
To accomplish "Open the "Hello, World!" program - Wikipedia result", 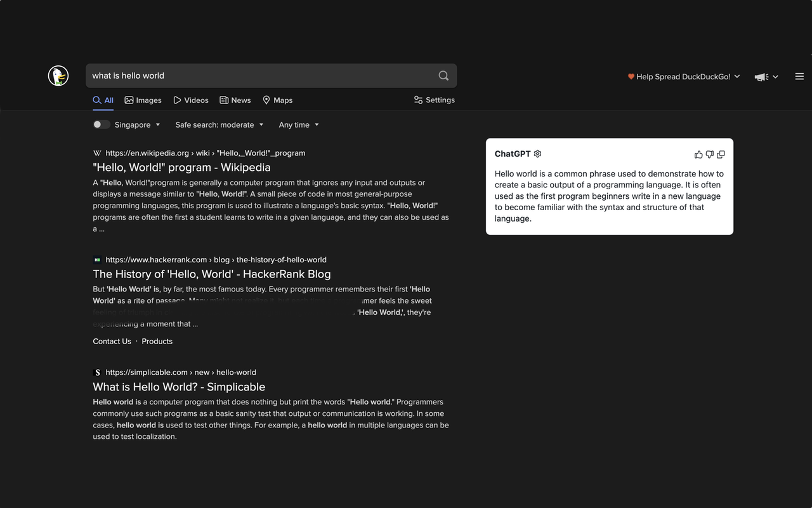I will click(x=181, y=168).
